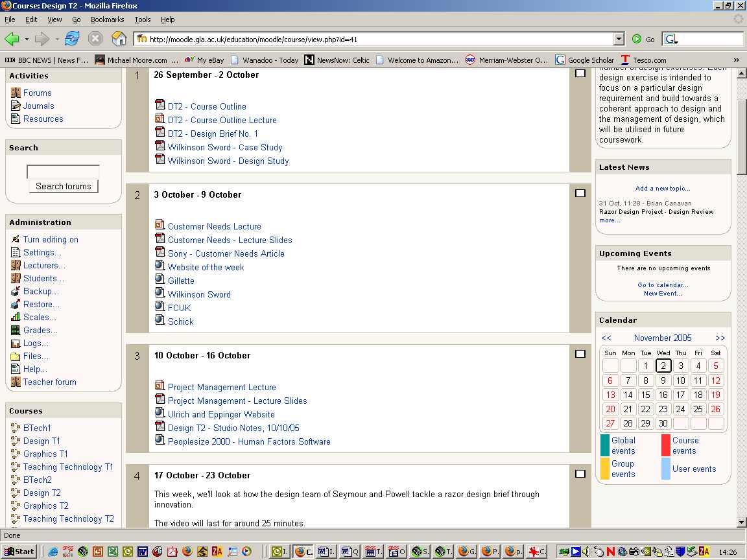Click the Files folder icon

coord(16,356)
